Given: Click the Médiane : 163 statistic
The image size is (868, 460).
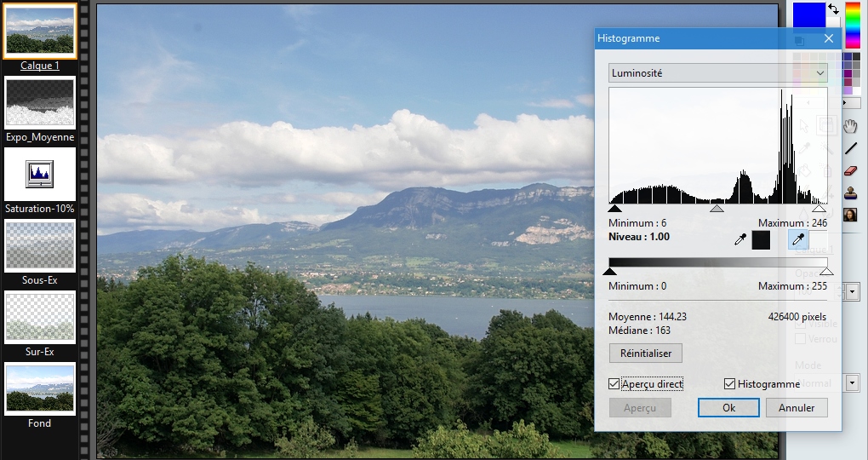Looking at the screenshot, I should click(x=639, y=331).
